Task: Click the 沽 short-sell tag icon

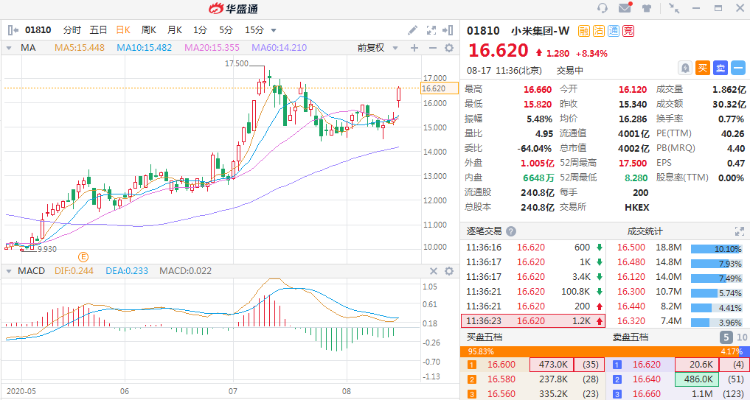Action: pyautogui.click(x=599, y=31)
